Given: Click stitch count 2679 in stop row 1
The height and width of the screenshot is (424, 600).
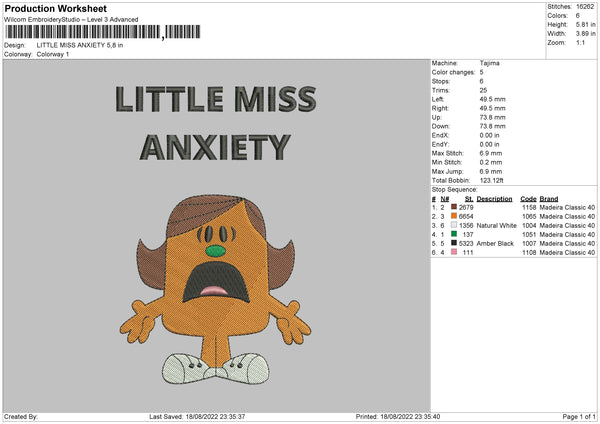Looking at the screenshot, I should [x=466, y=207].
